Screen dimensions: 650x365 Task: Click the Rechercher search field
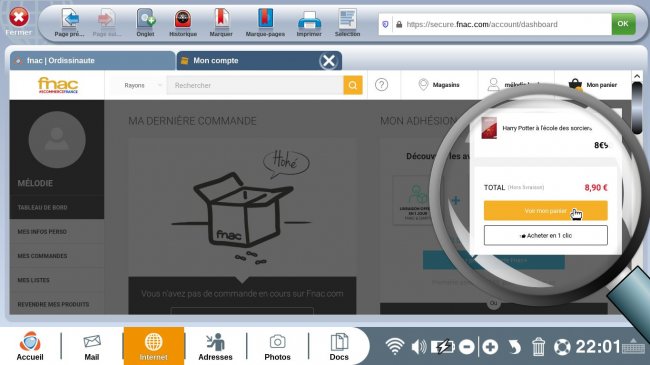coord(255,85)
